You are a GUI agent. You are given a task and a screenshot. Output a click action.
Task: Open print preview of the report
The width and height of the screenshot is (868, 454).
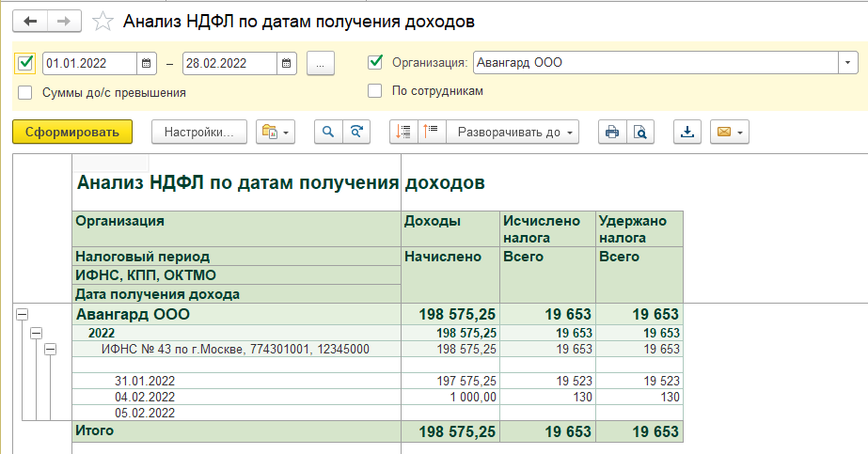(x=639, y=133)
